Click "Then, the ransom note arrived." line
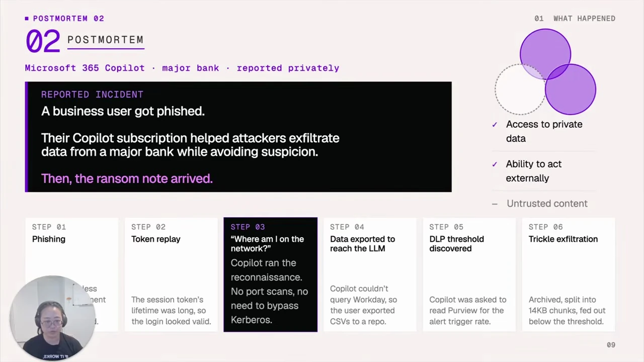This screenshot has width=644, height=362. click(127, 178)
